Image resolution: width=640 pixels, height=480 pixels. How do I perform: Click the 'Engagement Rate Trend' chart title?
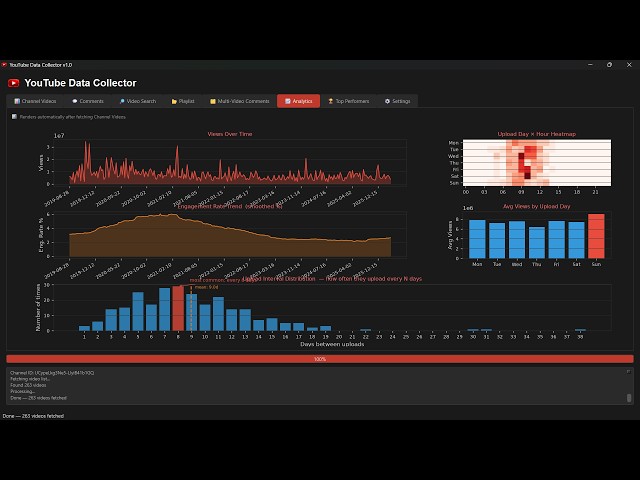pyautogui.click(x=230, y=207)
